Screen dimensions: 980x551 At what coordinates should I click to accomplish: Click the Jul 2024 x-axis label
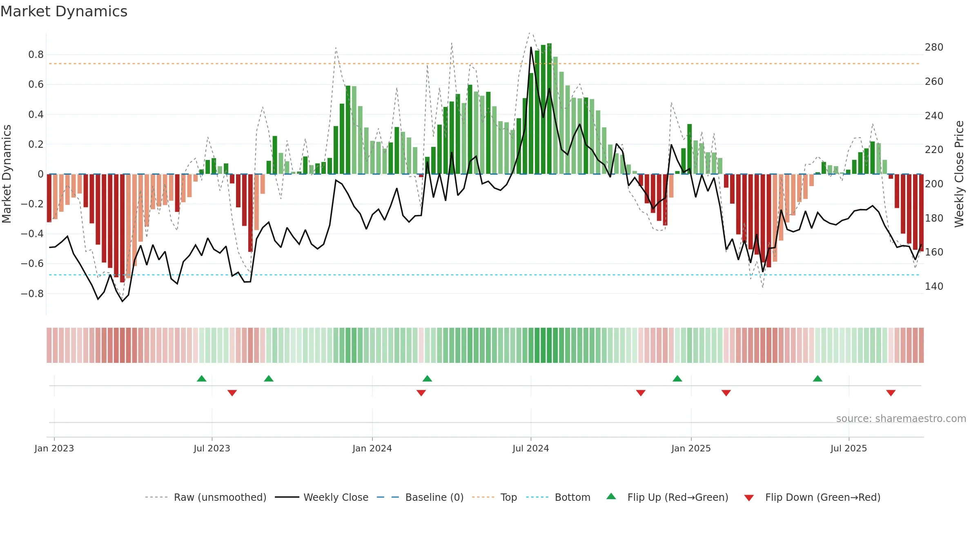click(531, 448)
